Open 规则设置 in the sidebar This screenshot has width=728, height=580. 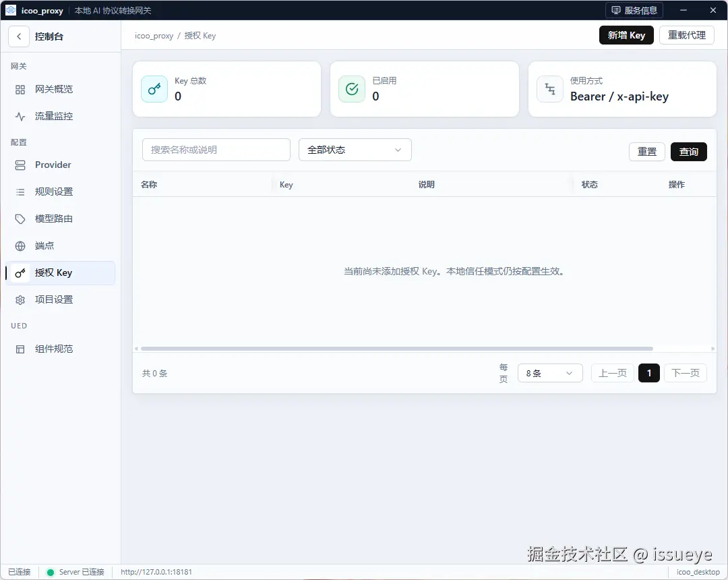click(60, 192)
